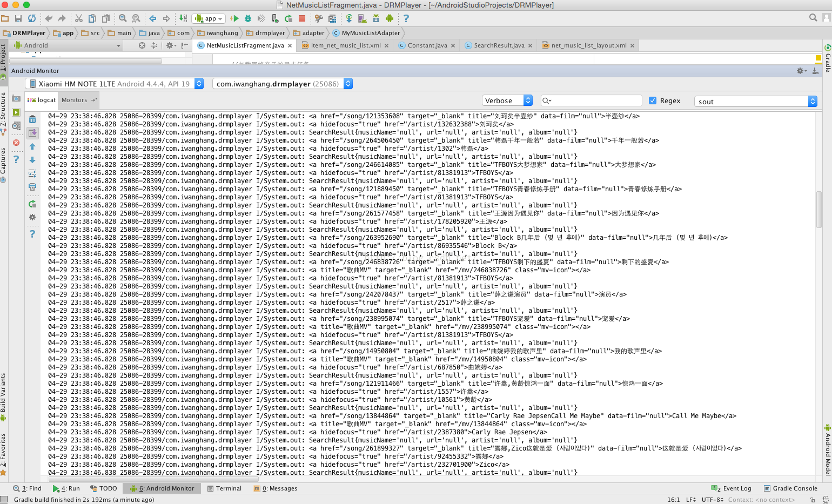Open the Verbose log level dropdown
The width and height of the screenshot is (832, 504).
507,100
